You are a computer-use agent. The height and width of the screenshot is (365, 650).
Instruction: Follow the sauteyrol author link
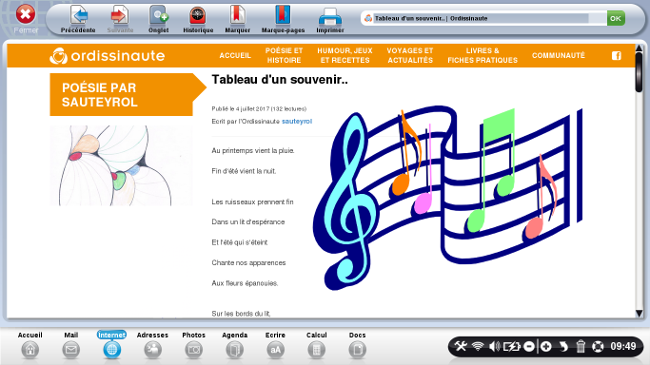297,122
